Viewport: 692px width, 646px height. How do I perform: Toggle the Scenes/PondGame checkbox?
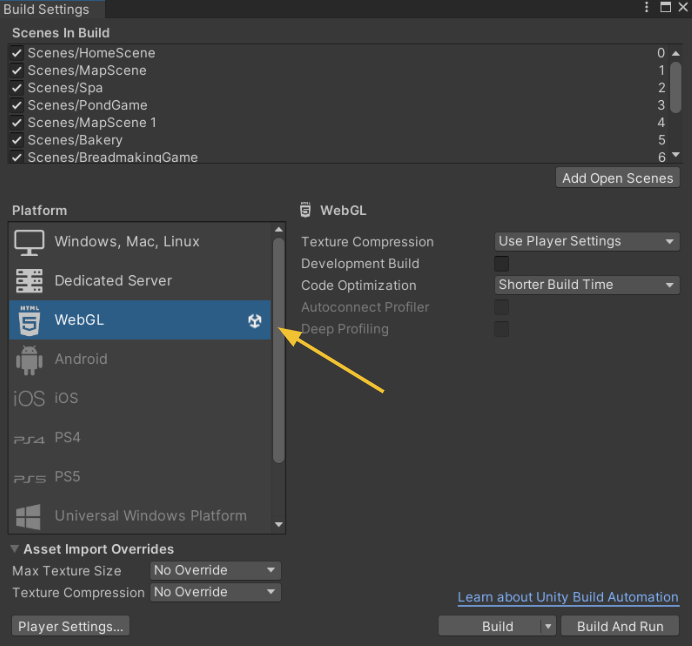(x=17, y=105)
